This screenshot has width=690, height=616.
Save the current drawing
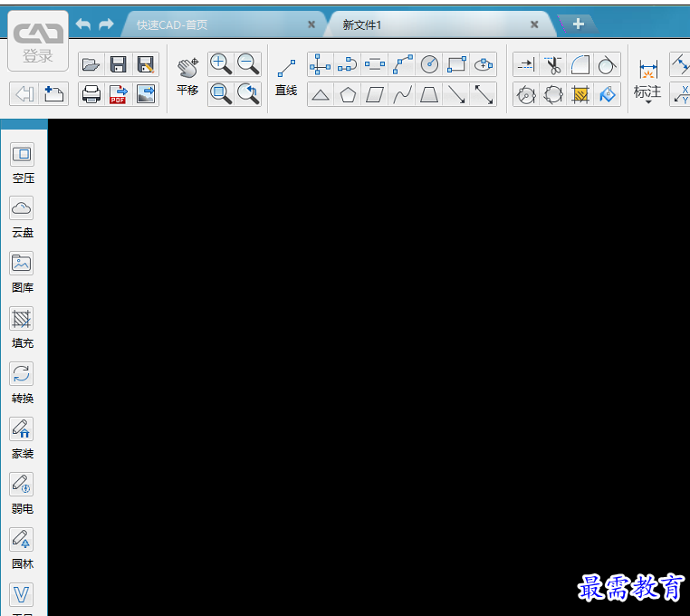pos(119,64)
